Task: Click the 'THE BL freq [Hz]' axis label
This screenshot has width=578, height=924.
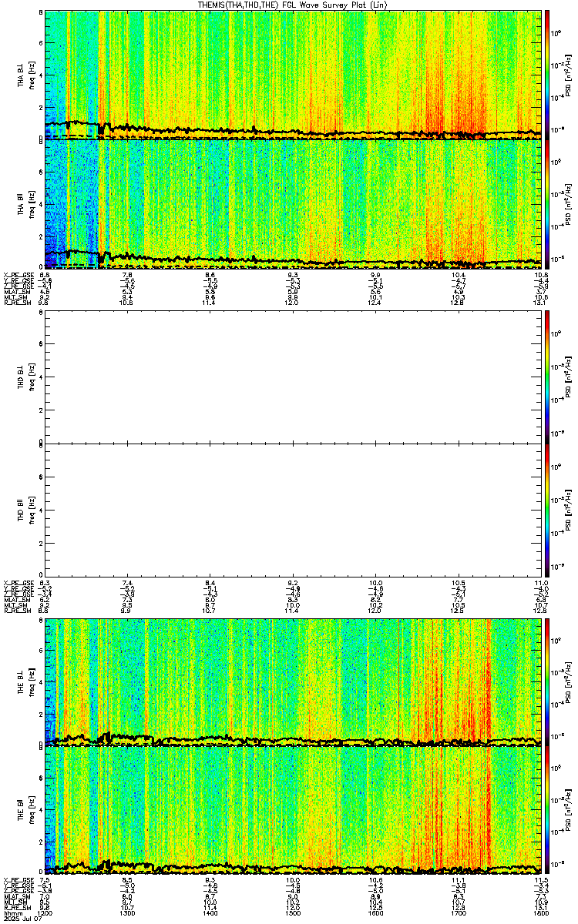Action: [x=26, y=682]
